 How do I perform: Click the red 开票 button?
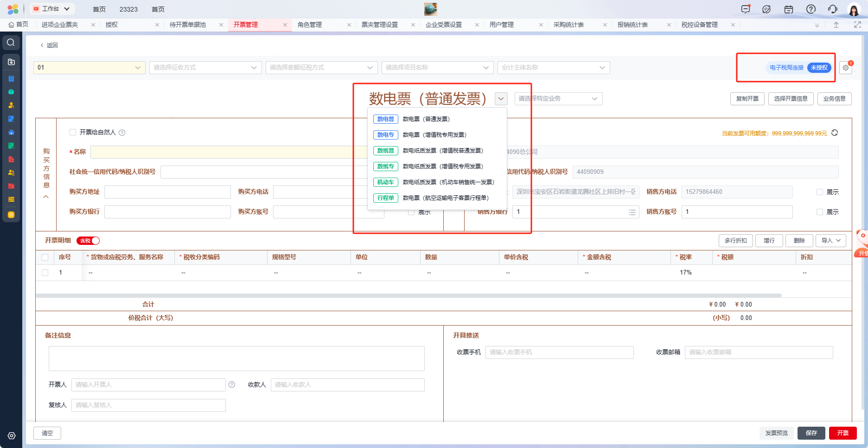point(843,433)
